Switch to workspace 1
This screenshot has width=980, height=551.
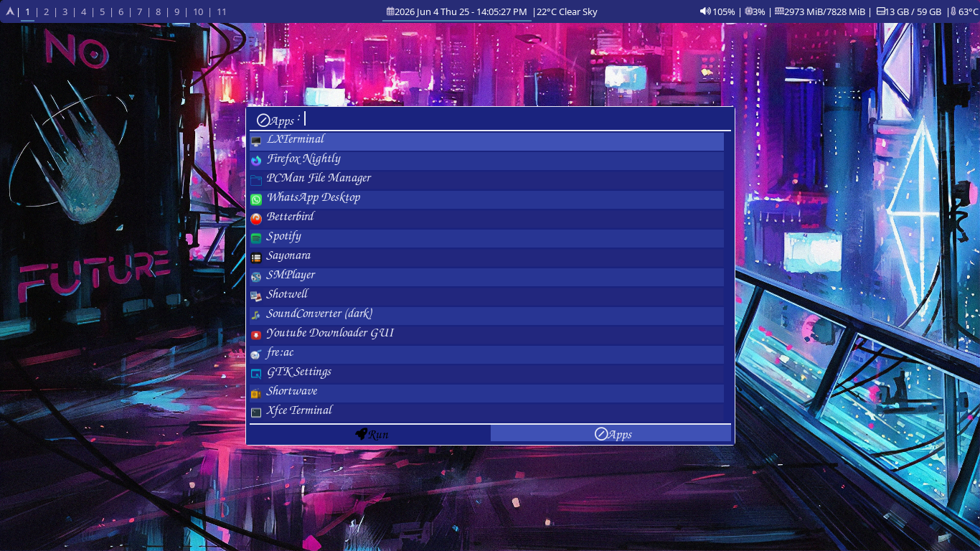coord(27,11)
